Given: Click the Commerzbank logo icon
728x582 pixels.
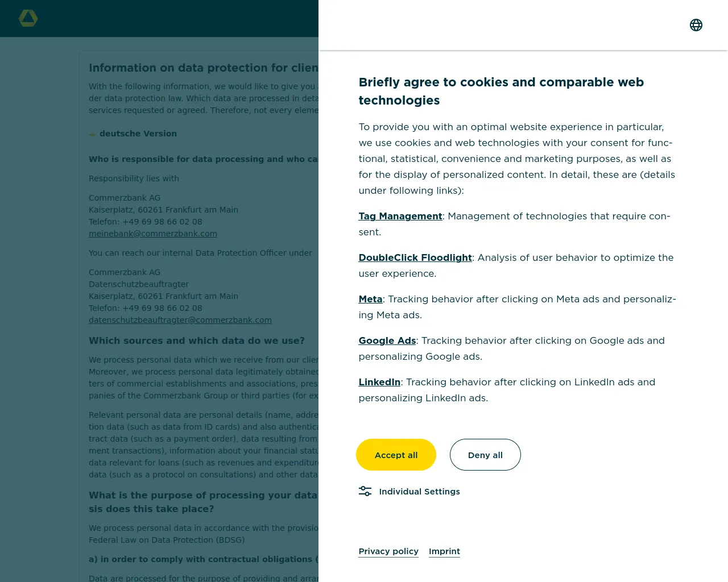Looking at the screenshot, I should 28,18.
